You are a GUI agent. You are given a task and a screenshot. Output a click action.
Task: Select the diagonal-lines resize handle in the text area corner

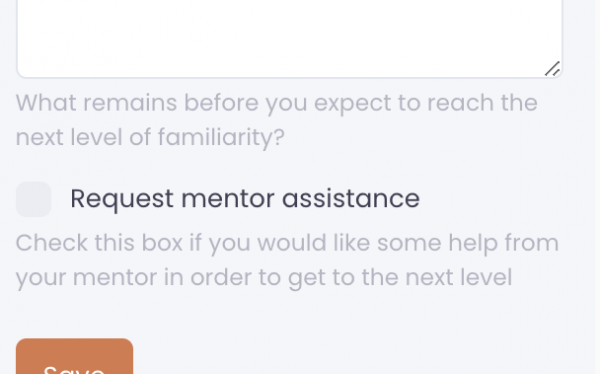552,69
